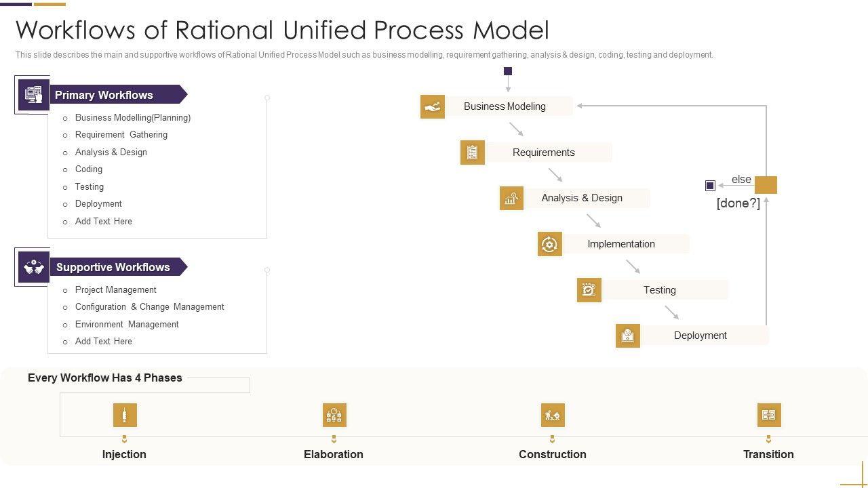
Task: Click the purple start node above Business Modeling
Action: 508,71
